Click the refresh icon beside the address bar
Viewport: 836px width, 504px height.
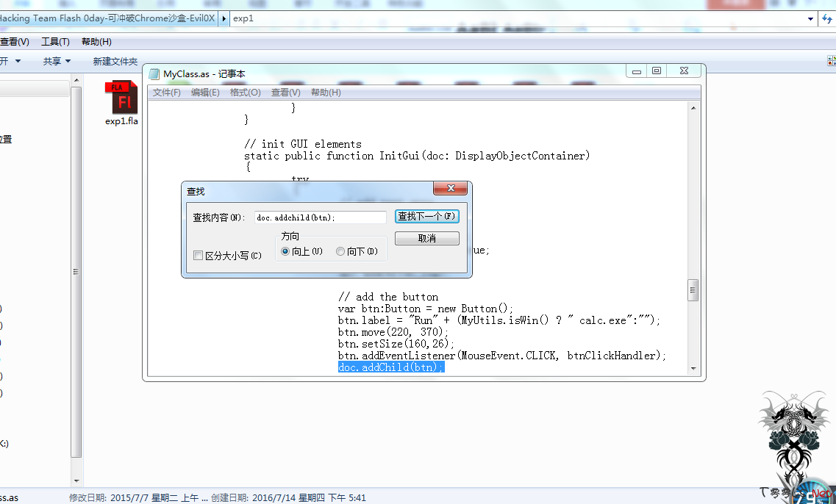pos(827,18)
